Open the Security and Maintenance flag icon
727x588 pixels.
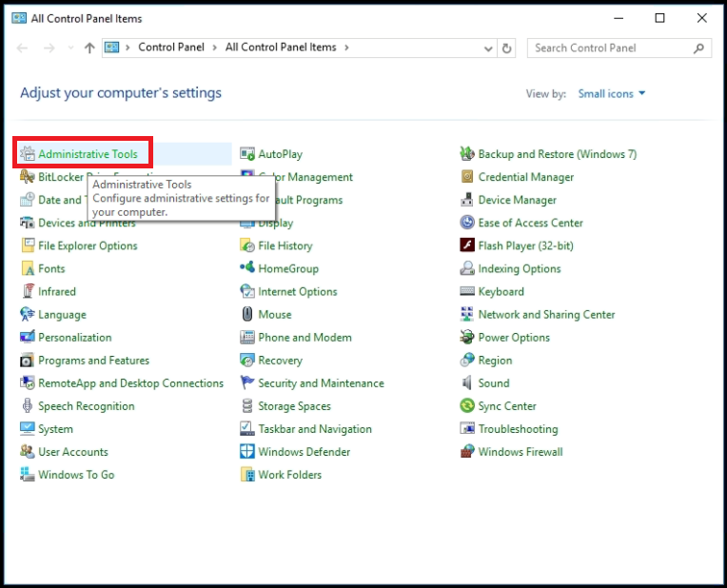point(247,383)
